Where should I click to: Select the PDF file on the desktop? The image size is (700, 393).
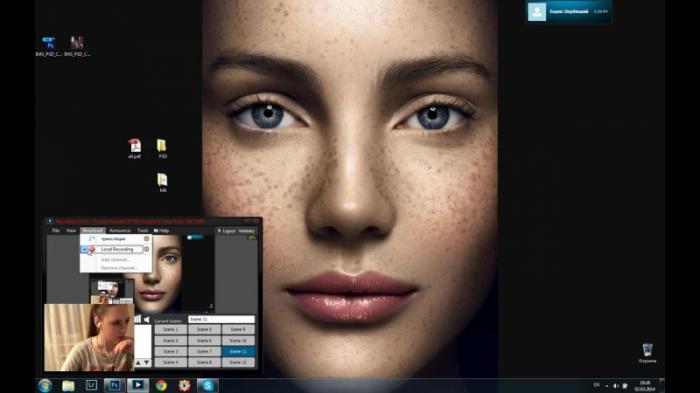coord(134,148)
